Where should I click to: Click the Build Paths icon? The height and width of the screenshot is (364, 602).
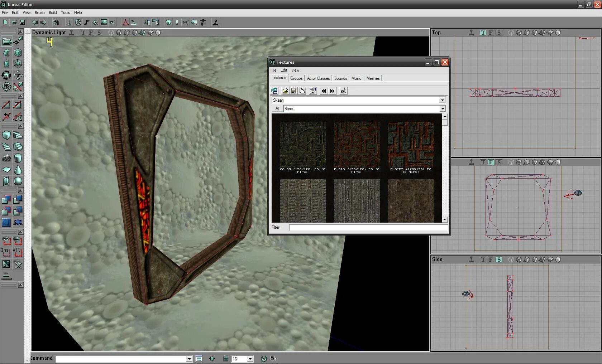tap(186, 22)
